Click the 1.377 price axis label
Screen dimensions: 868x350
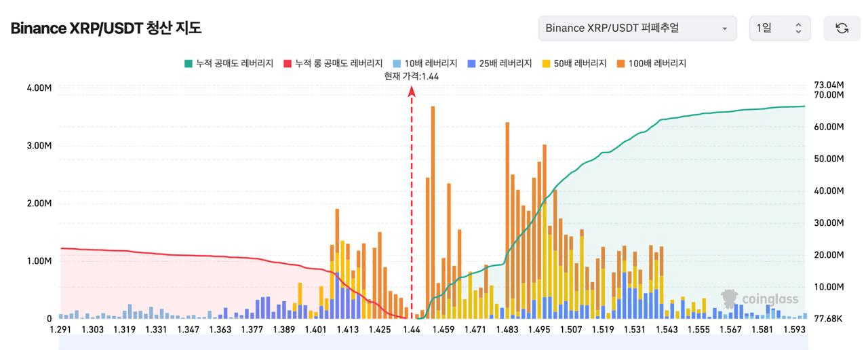252,330
